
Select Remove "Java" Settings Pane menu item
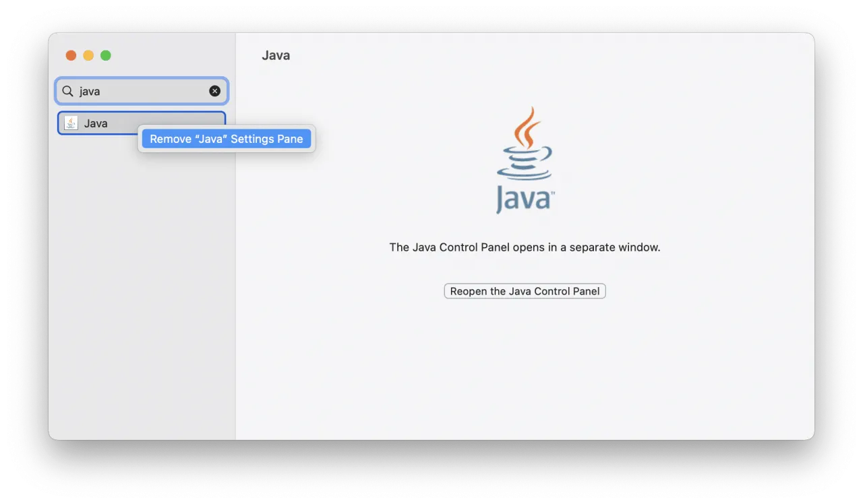(x=227, y=139)
